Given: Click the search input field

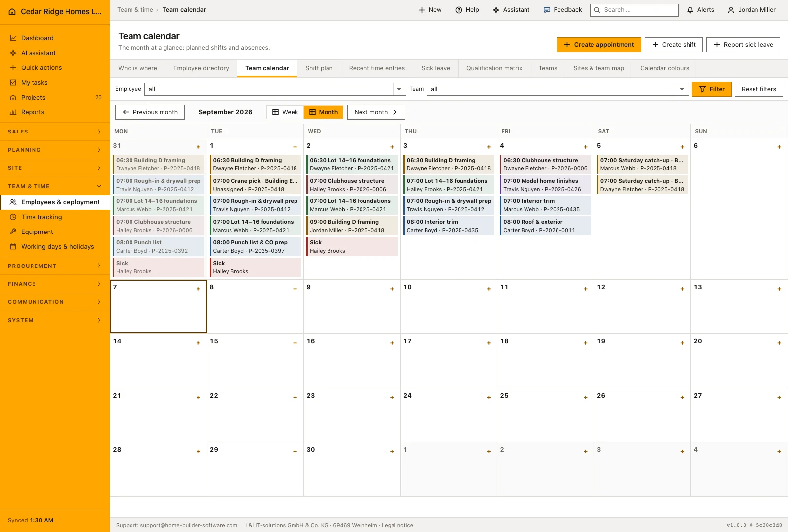Looking at the screenshot, I should coord(634,10).
